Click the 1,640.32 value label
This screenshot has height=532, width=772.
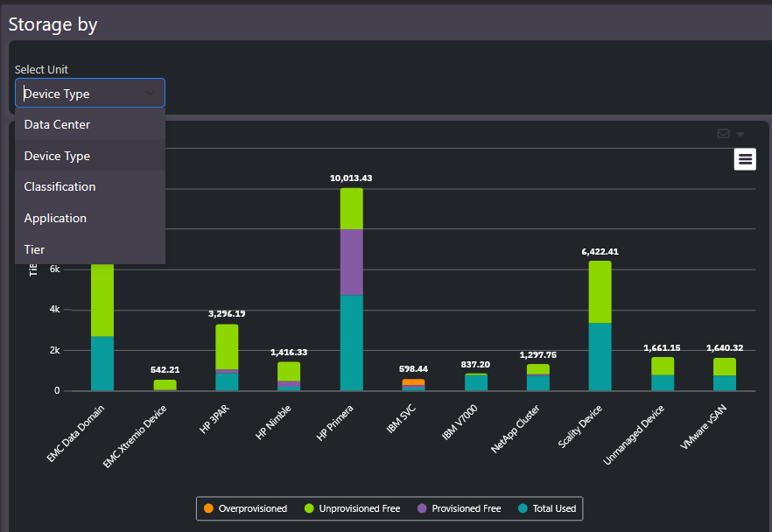(725, 348)
